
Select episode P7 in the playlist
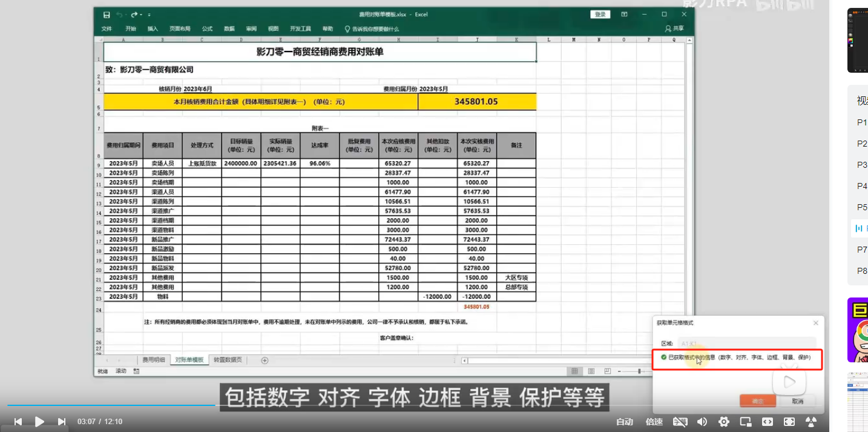[x=862, y=250]
